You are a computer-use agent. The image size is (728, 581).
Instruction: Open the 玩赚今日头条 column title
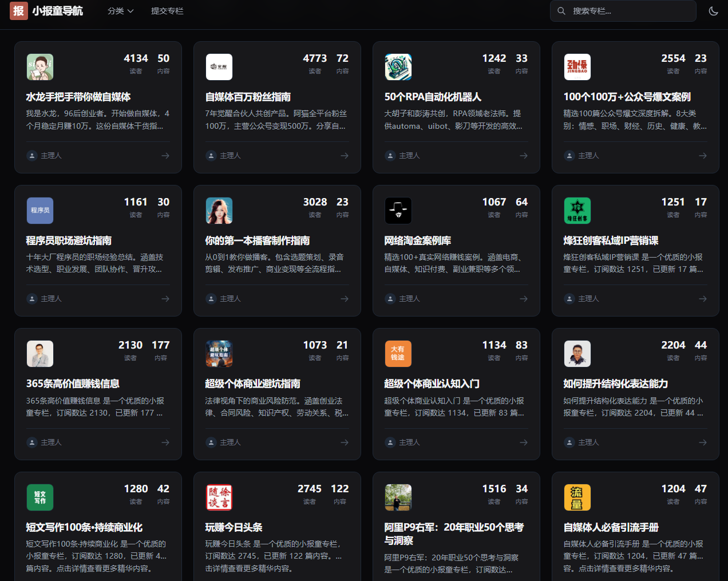point(234,527)
